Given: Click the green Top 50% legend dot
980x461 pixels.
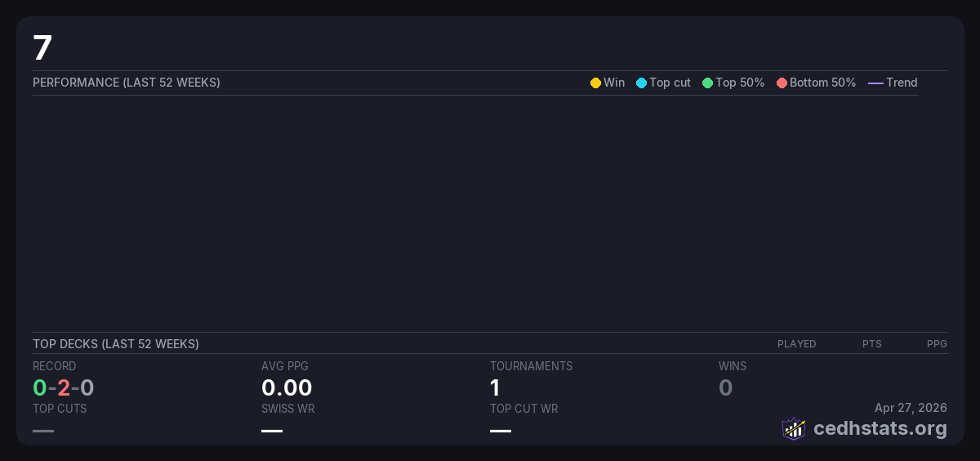Looking at the screenshot, I should pyautogui.click(x=707, y=83).
